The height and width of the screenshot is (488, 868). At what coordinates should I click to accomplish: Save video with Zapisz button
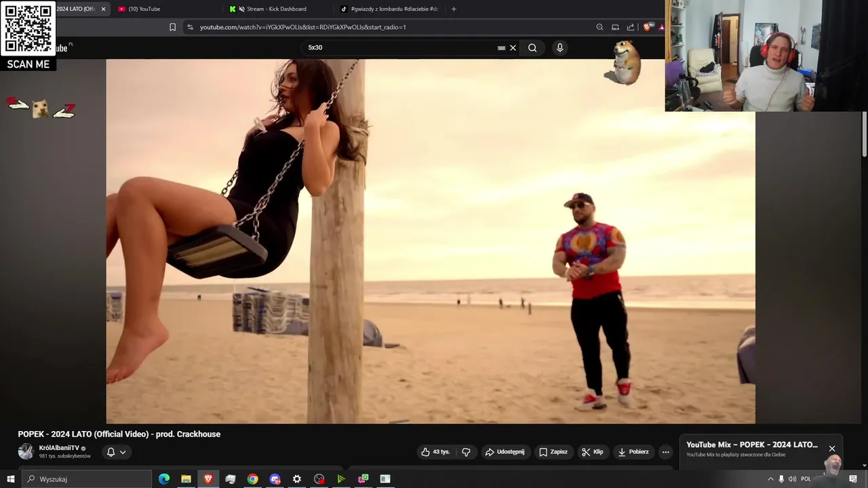coord(553,452)
